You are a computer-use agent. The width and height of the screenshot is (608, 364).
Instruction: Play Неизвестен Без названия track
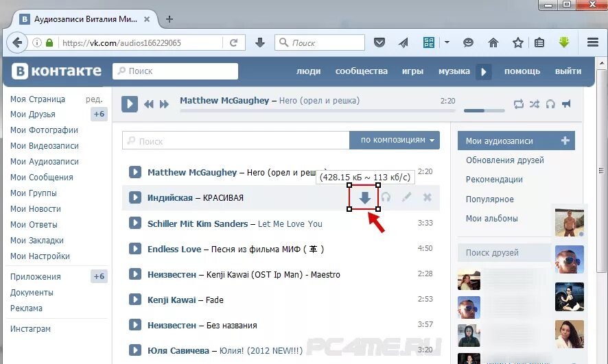click(135, 324)
